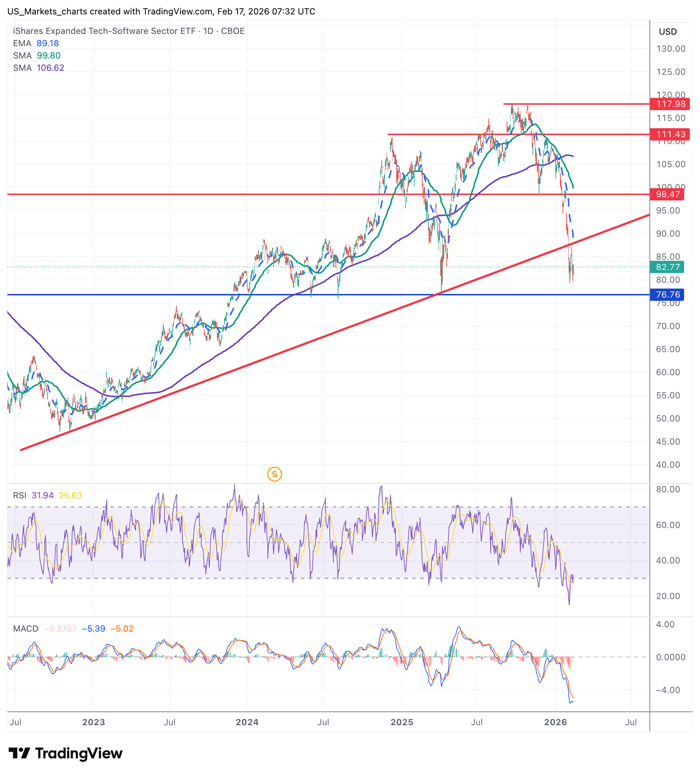This screenshot has height=775, width=700.
Task: Click the 111.43 resistance price label
Action: [x=670, y=134]
